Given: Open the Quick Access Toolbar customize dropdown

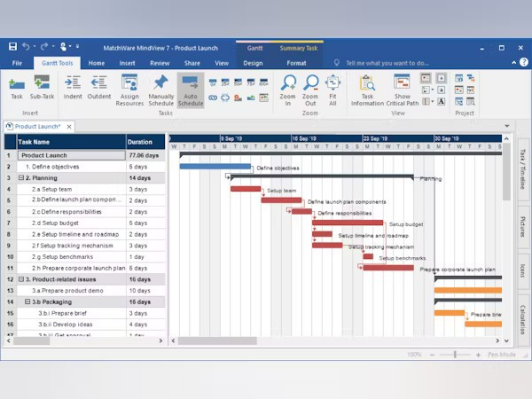Looking at the screenshot, I should coord(77,46).
